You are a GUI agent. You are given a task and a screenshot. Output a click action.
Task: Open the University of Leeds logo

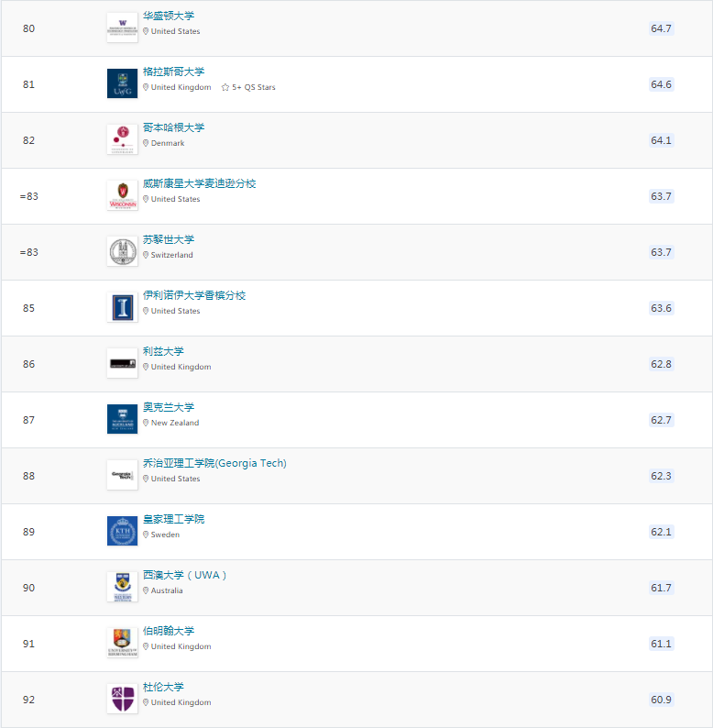(x=122, y=363)
